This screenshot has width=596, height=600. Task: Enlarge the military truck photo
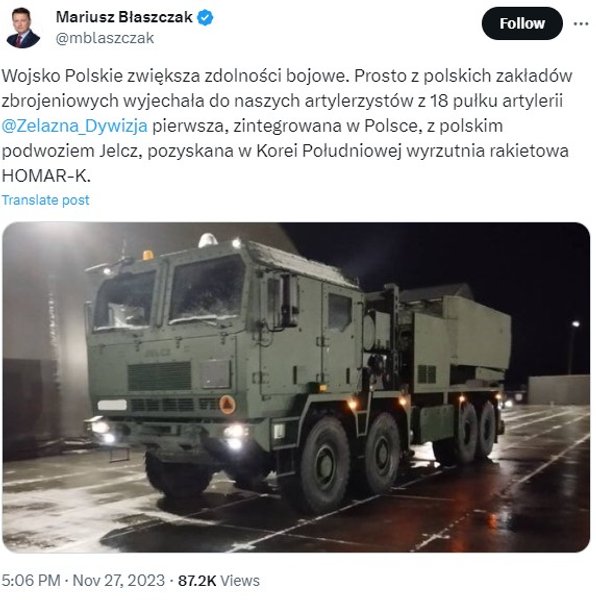click(x=296, y=387)
